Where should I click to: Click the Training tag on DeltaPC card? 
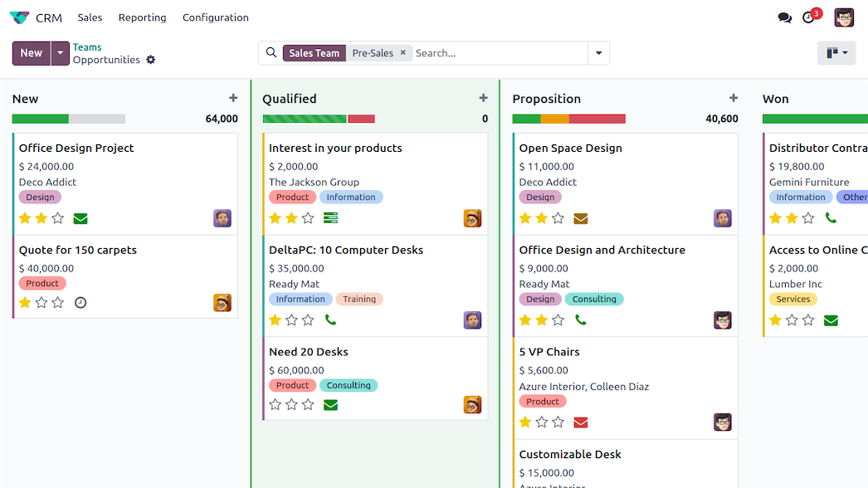359,299
